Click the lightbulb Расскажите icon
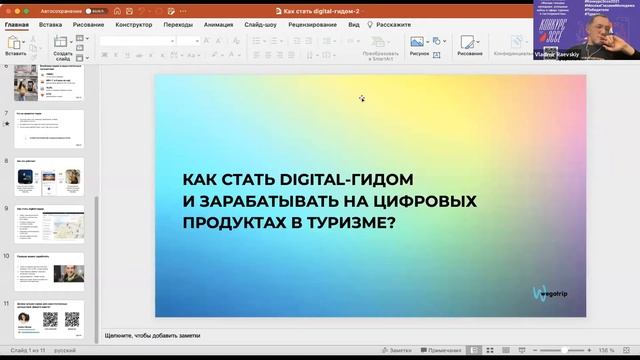This screenshot has width=640, height=360. coord(370,24)
